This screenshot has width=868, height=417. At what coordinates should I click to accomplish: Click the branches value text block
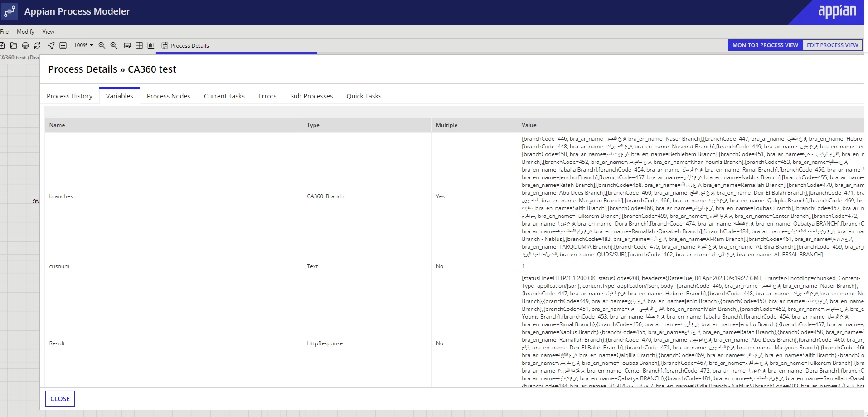pos(693,196)
